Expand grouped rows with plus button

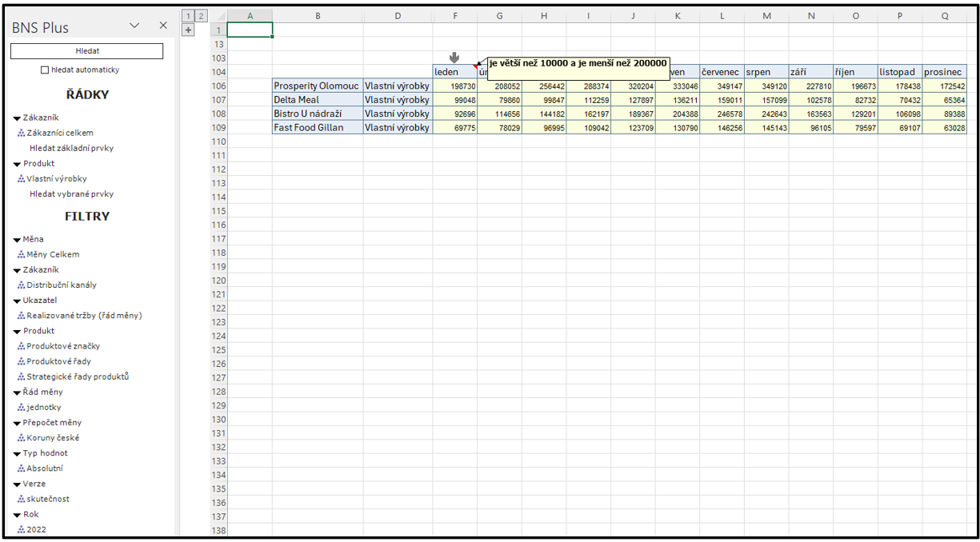point(188,30)
